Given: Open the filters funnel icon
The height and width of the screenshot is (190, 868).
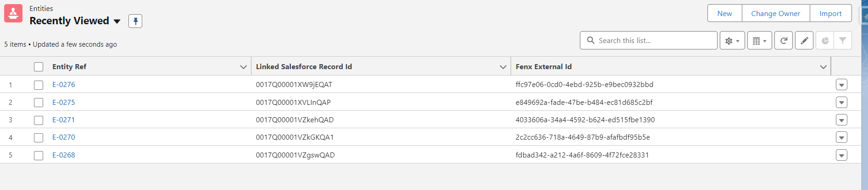Looking at the screenshot, I should point(842,41).
